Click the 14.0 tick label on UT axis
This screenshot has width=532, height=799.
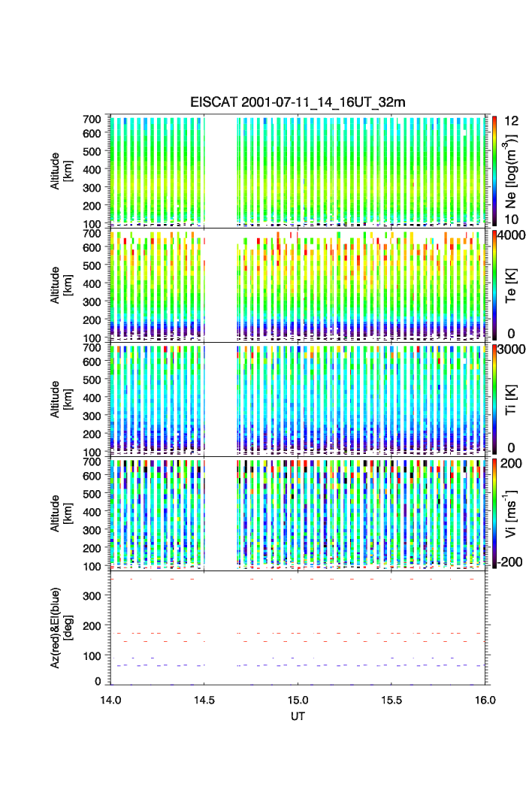click(x=110, y=699)
